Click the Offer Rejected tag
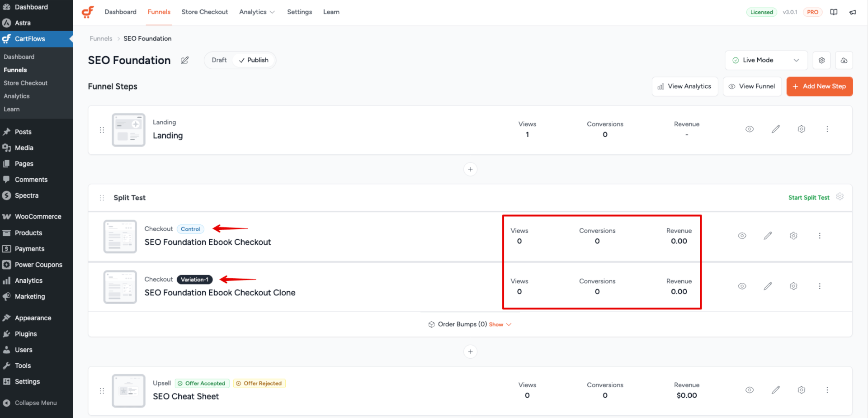The width and height of the screenshot is (868, 418). coord(259,384)
